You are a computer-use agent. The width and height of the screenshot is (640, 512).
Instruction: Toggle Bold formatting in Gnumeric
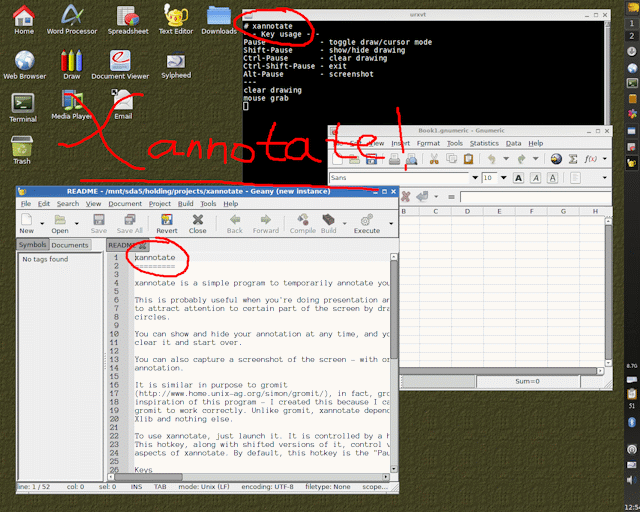[520, 177]
